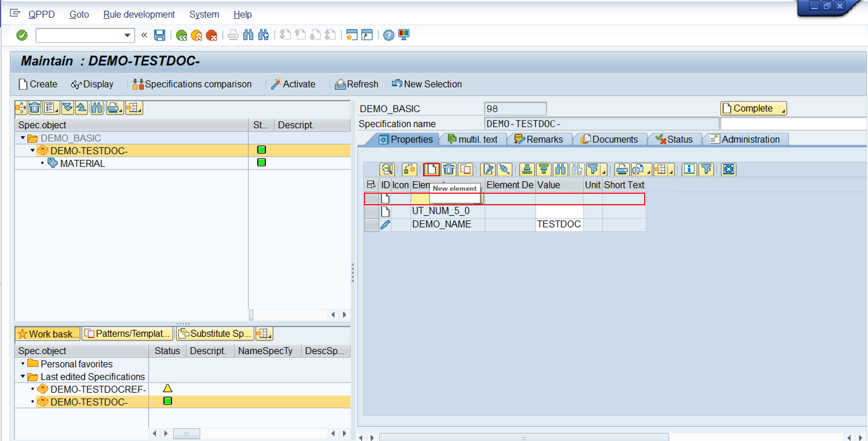Click the red Cancel icon in toolbar
Screen dimensions: 868x441
tap(211, 35)
